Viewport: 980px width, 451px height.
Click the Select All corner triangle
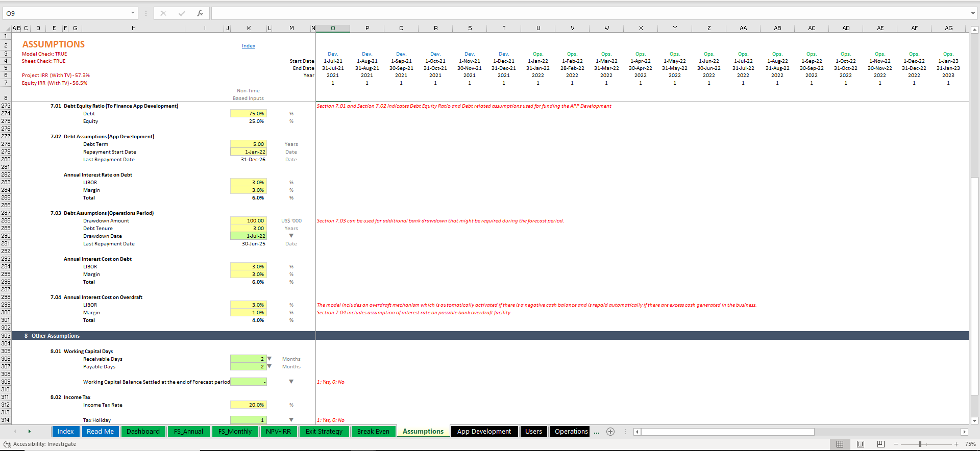tap(7, 29)
